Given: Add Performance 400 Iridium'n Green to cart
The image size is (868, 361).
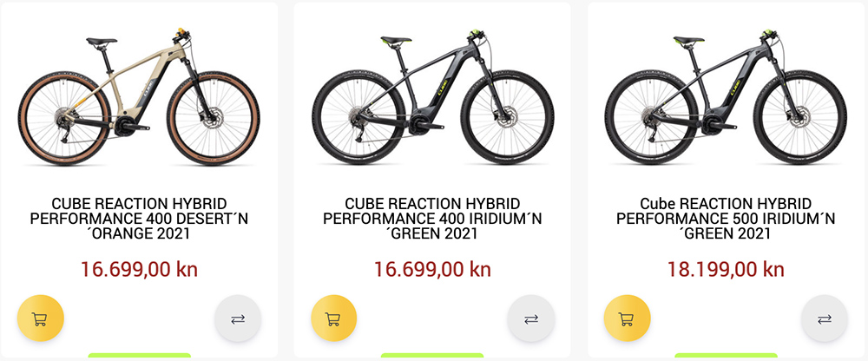Looking at the screenshot, I should (x=334, y=318).
